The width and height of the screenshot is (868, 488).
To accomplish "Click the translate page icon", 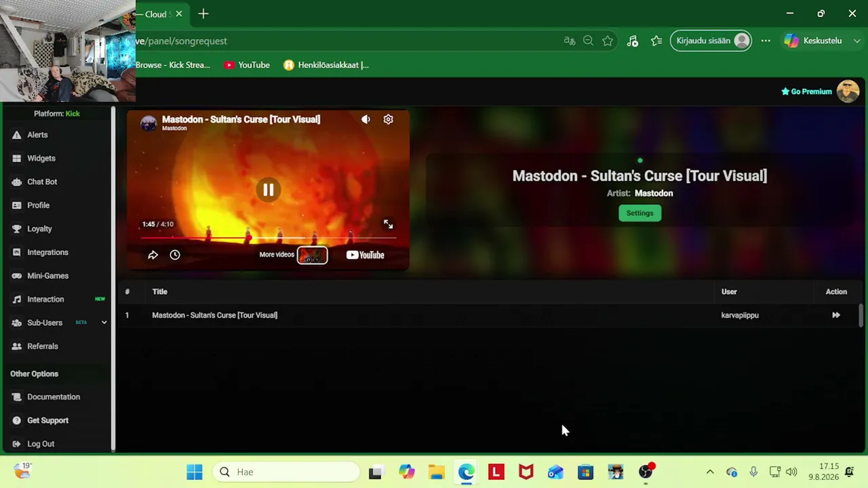I will click(x=570, y=41).
